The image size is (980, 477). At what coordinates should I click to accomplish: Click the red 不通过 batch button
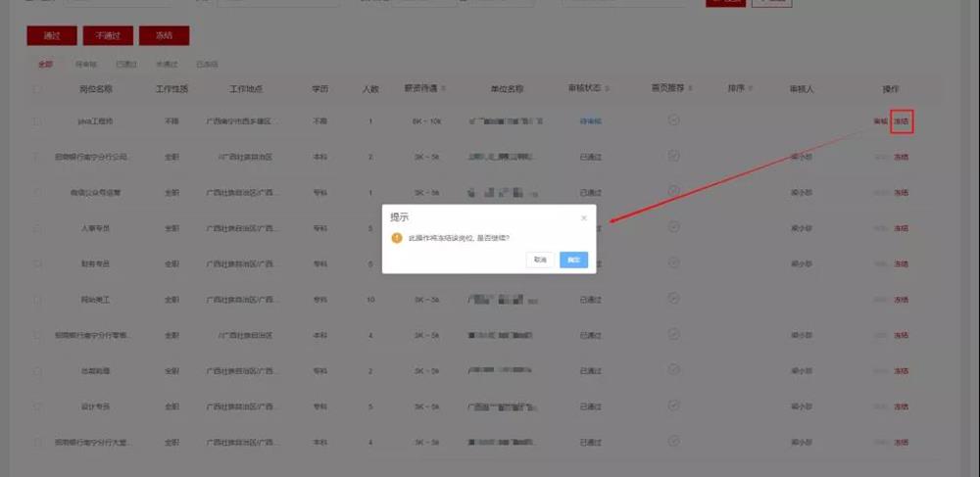pyautogui.click(x=108, y=36)
